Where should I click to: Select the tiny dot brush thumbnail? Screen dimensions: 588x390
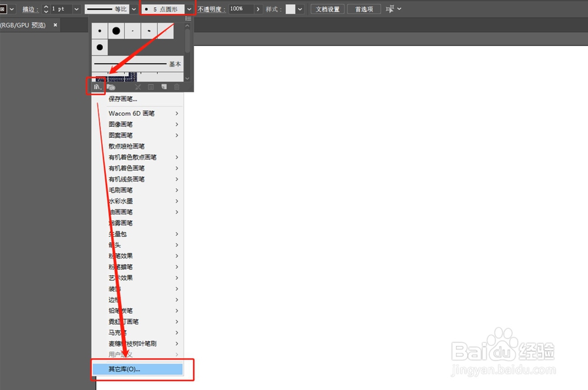coord(133,31)
